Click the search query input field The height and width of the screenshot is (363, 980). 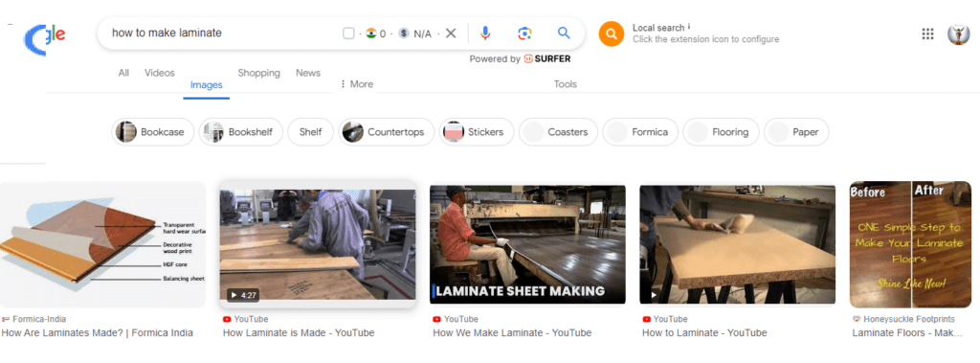(223, 34)
